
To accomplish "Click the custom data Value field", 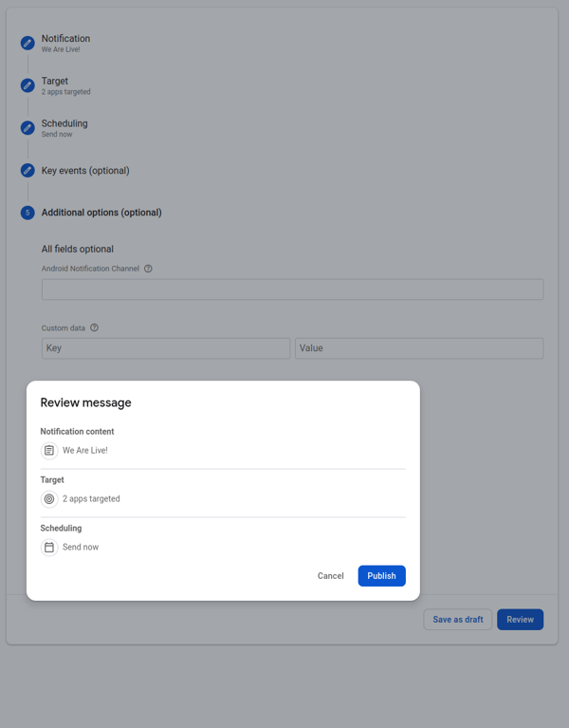I will [419, 348].
